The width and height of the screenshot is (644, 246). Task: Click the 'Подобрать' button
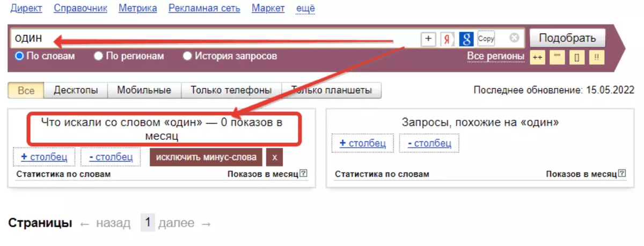[567, 39]
